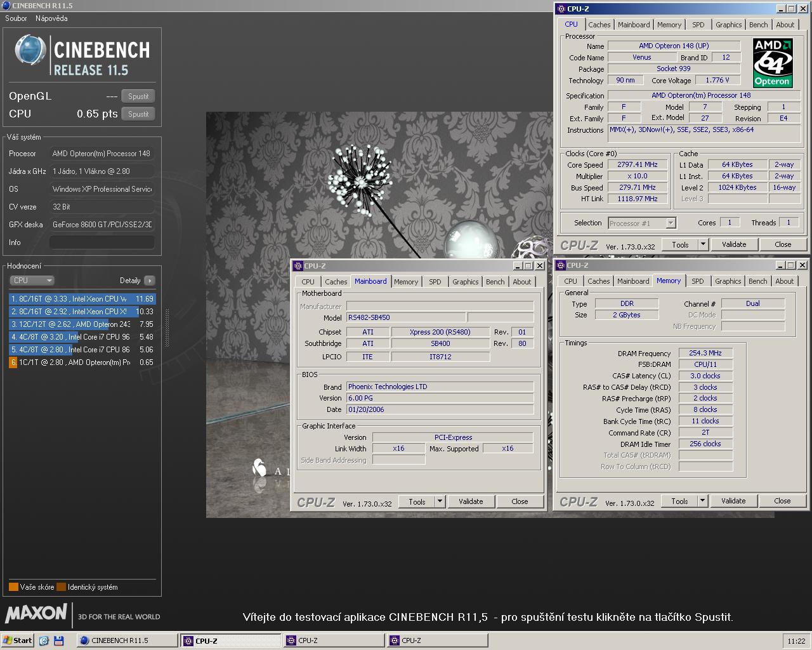Select SPD tab in the Mainboard window
The image size is (812, 650).
coord(435,282)
